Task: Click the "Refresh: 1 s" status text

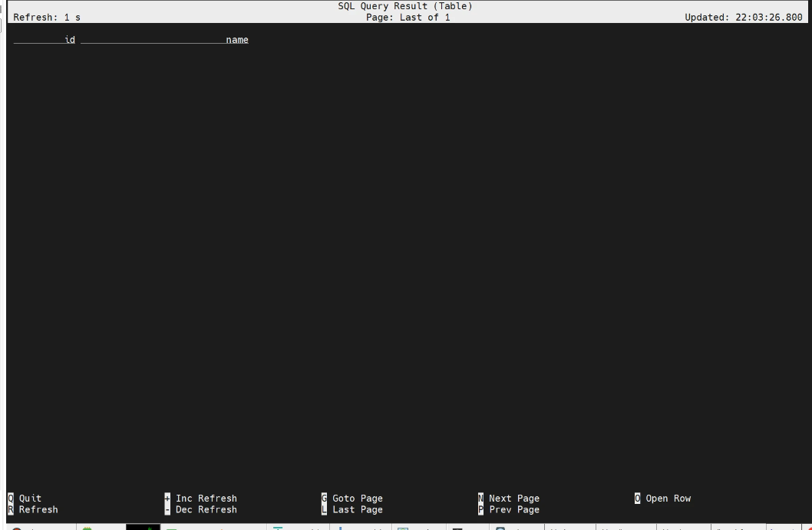Action: (x=47, y=18)
